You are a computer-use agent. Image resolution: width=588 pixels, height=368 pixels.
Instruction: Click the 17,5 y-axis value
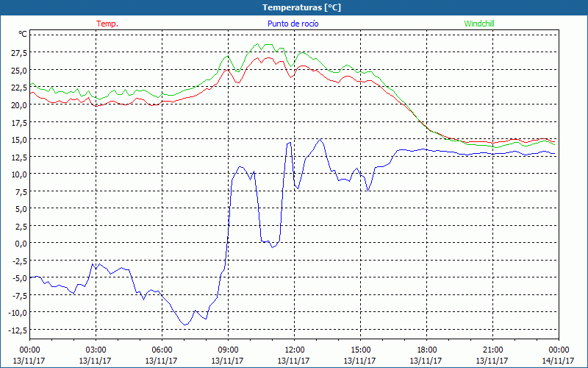click(x=18, y=122)
